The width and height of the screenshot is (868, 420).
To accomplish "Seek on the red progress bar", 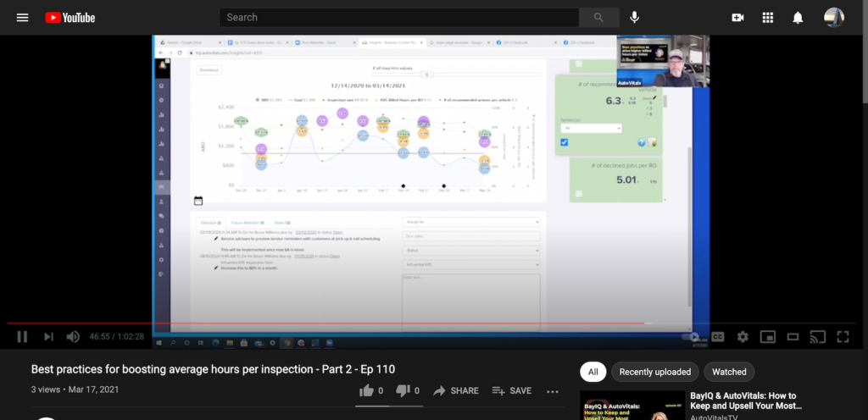I will (x=433, y=323).
